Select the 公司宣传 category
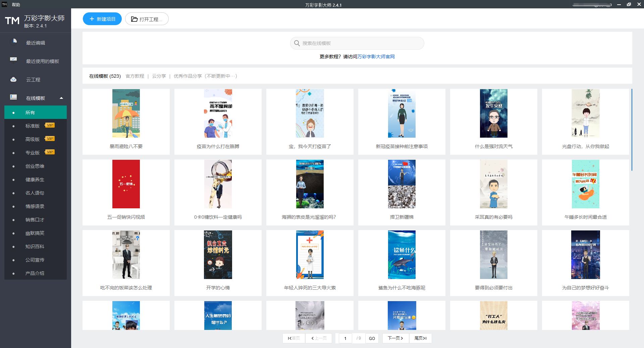The width and height of the screenshot is (644, 348). pos(36,260)
